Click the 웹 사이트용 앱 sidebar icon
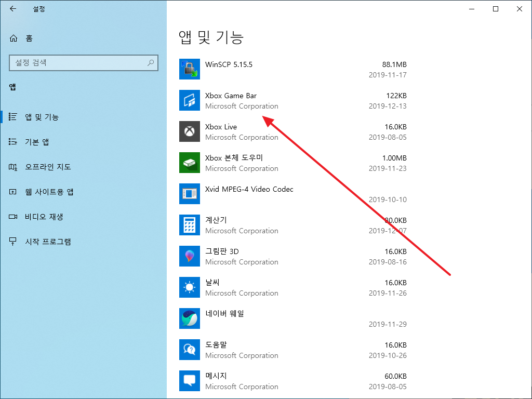Viewport: 532px width, 399px height. pyautogui.click(x=12, y=192)
